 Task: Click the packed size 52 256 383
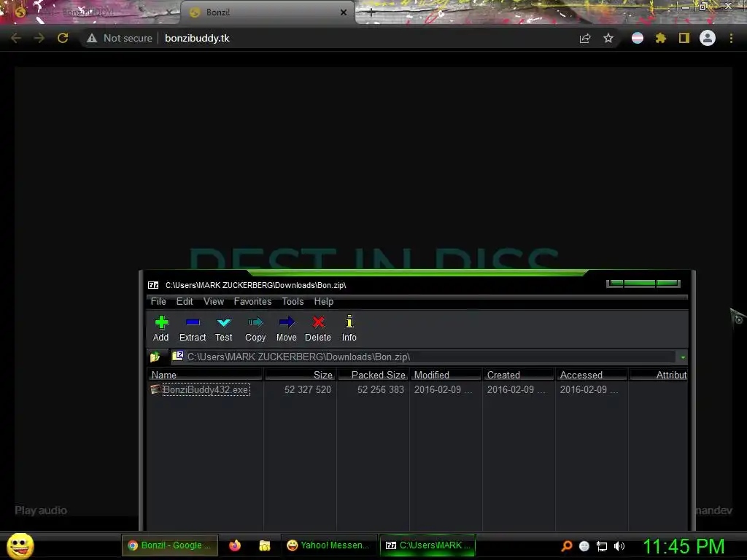tap(380, 389)
